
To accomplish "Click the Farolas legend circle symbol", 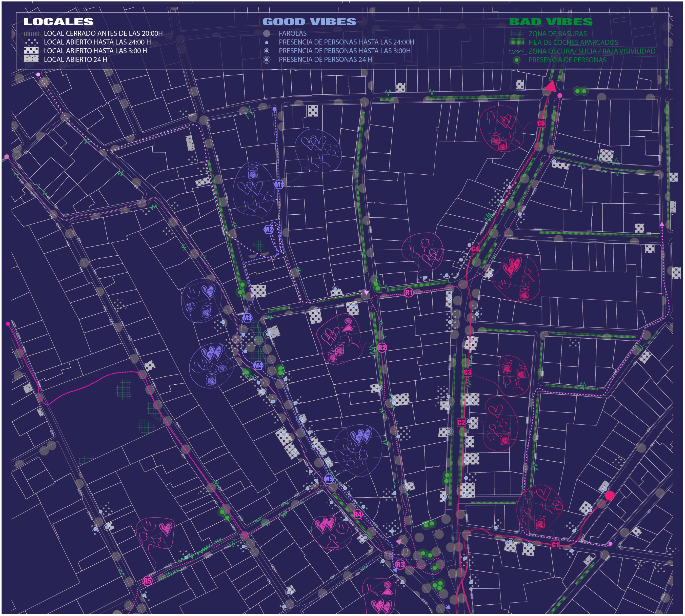I will coord(267,33).
